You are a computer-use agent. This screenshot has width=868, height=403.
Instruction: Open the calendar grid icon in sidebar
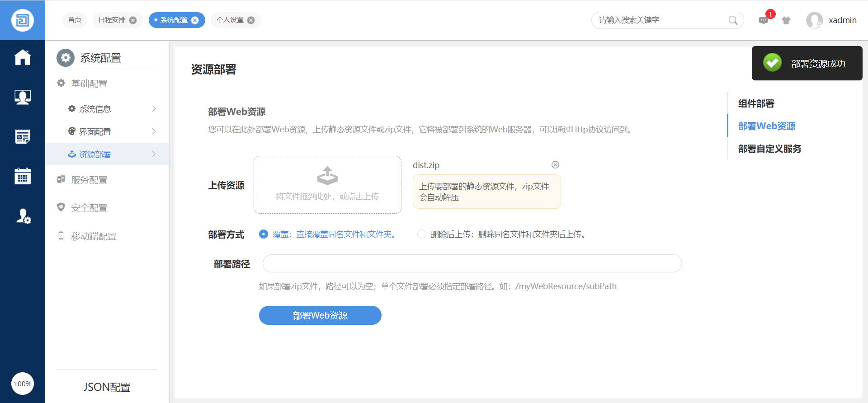(23, 176)
